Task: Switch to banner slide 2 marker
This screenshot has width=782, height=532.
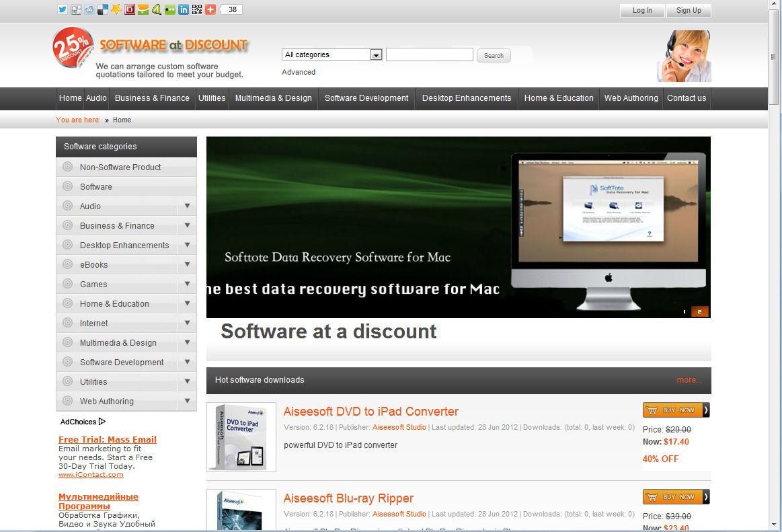Action: tap(698, 311)
